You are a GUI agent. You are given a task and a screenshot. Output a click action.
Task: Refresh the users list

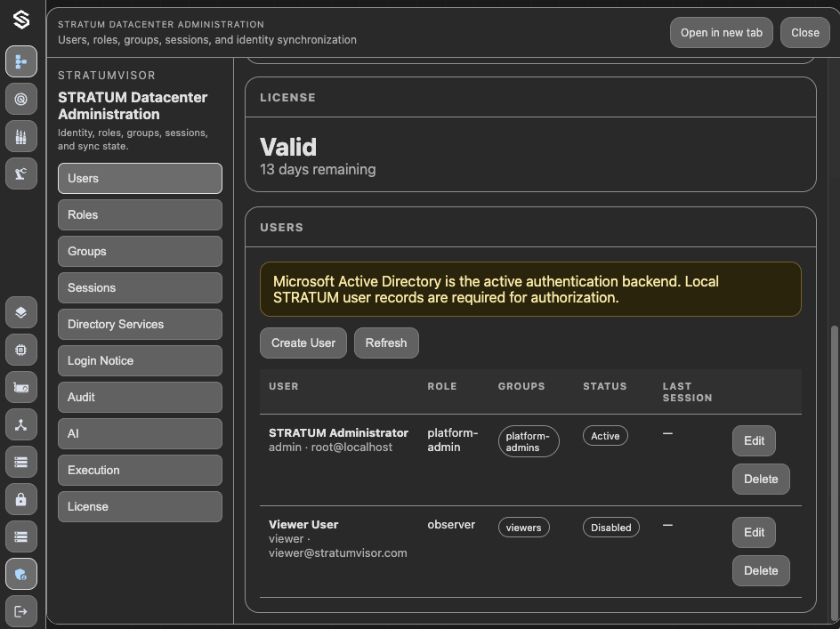click(x=386, y=343)
